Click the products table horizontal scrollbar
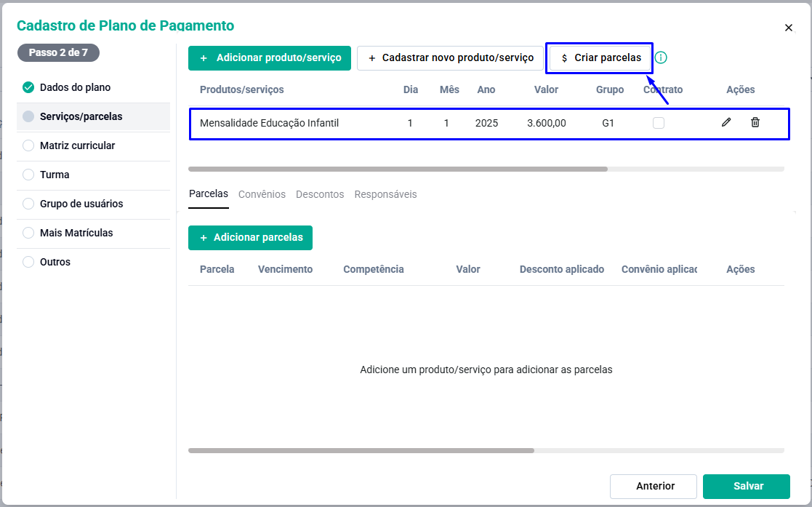 398,169
